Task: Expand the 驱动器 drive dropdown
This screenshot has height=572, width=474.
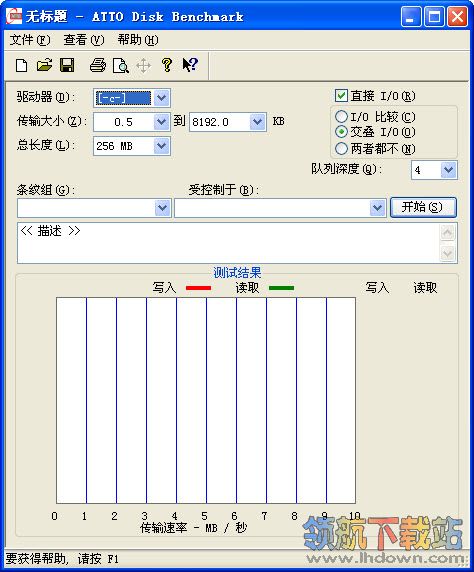Action: 161,98
